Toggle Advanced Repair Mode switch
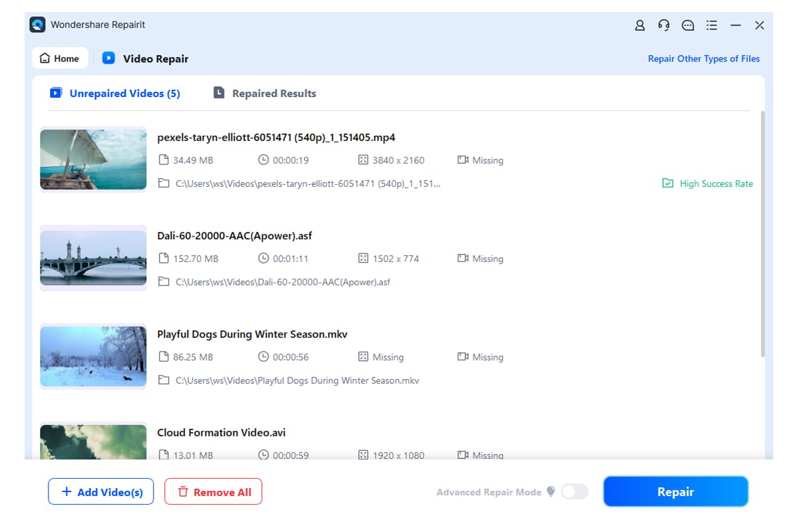Screen dimensions: 798x532 (x=575, y=491)
